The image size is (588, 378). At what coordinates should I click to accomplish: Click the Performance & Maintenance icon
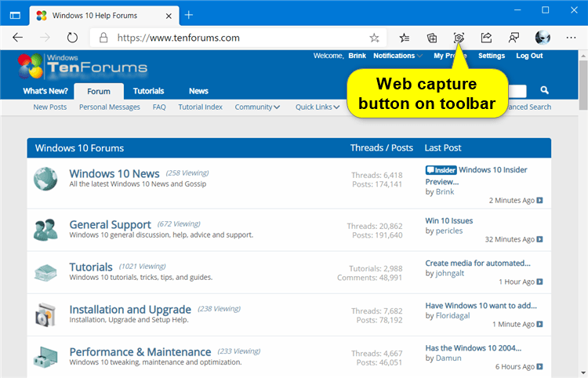(45, 357)
